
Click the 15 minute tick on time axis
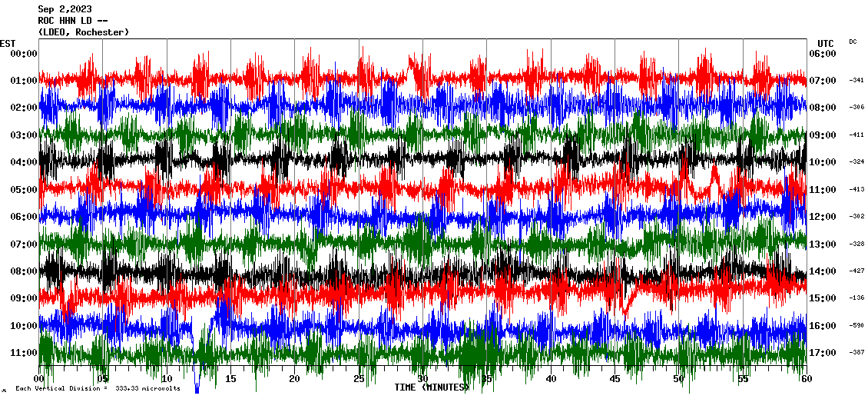coord(230,379)
